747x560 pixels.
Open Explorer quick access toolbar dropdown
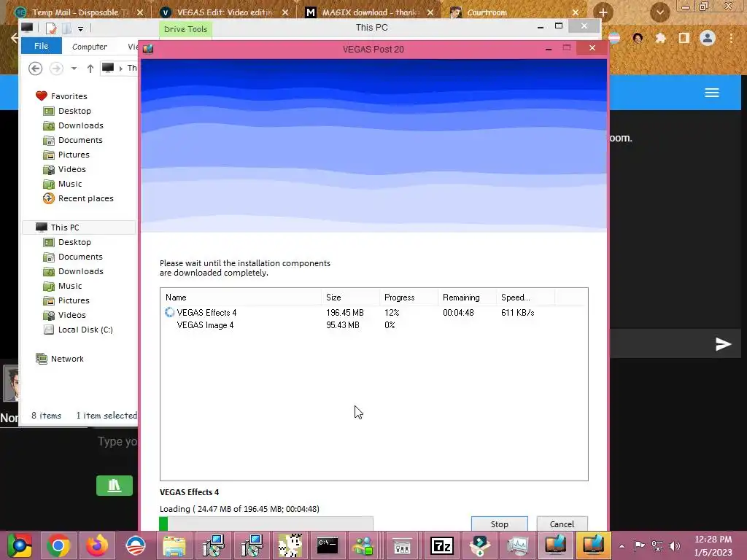[x=80, y=29]
